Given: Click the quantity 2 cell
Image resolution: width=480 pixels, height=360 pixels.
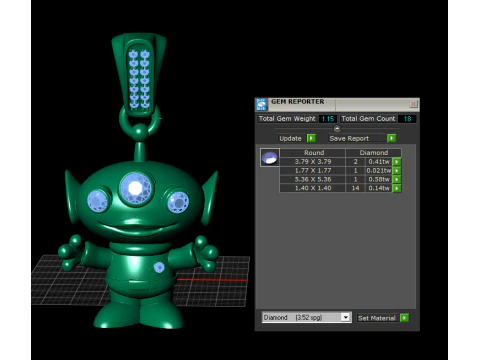Looking at the screenshot, I should tap(355, 162).
